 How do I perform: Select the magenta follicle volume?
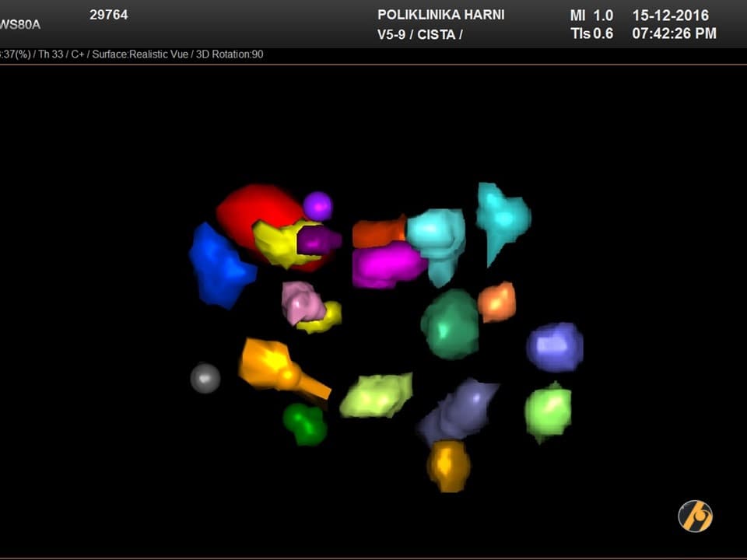(387, 264)
